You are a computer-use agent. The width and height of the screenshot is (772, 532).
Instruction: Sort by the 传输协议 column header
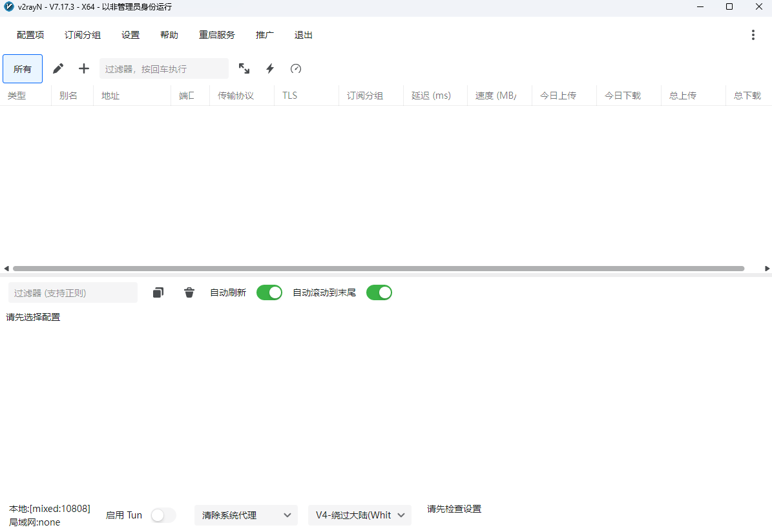242,96
